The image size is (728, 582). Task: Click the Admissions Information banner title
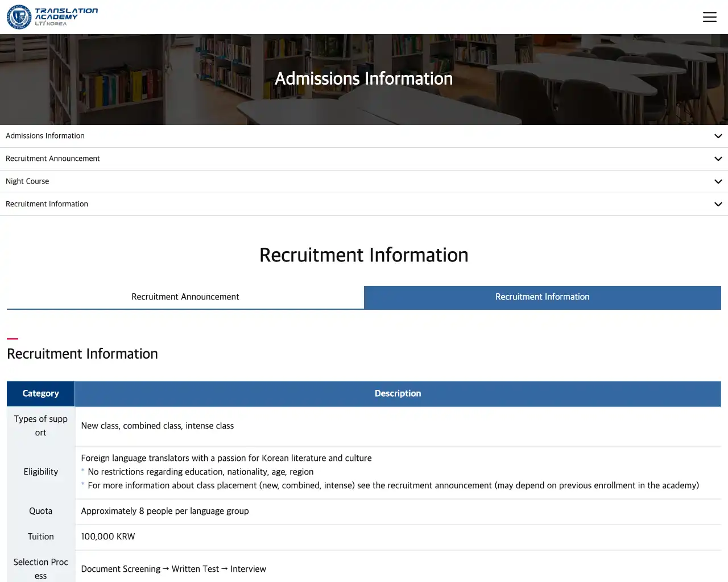click(x=364, y=78)
